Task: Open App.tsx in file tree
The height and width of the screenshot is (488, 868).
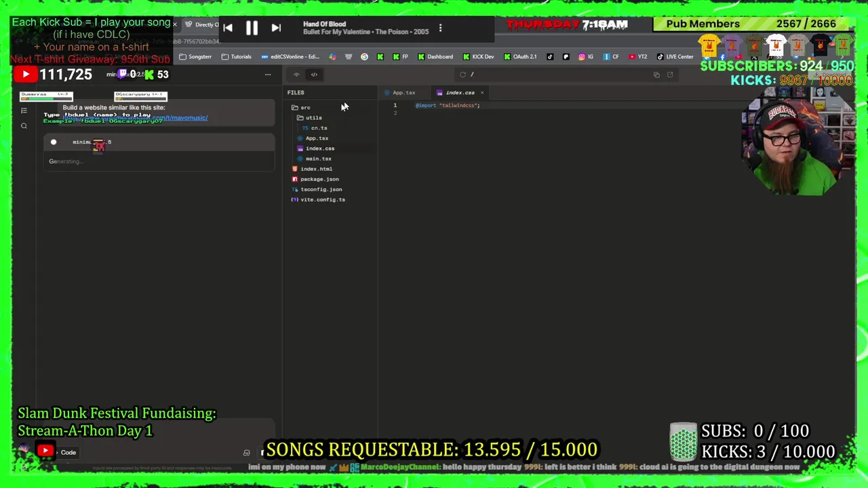Action: pos(313,138)
